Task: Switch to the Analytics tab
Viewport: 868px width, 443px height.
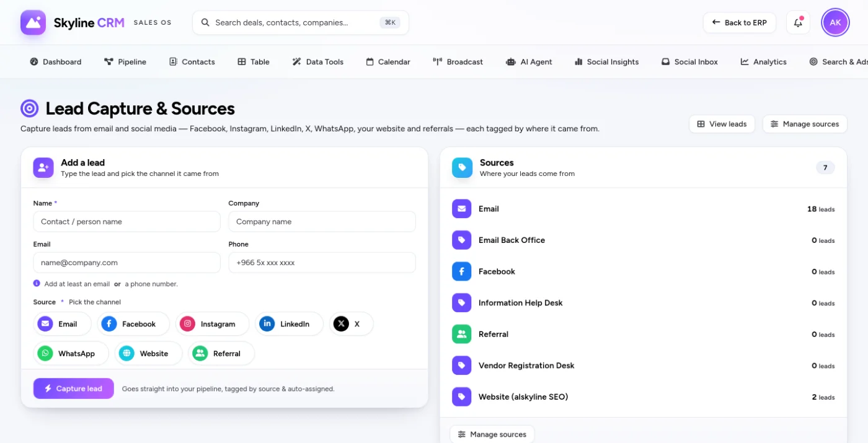Action: (764, 62)
